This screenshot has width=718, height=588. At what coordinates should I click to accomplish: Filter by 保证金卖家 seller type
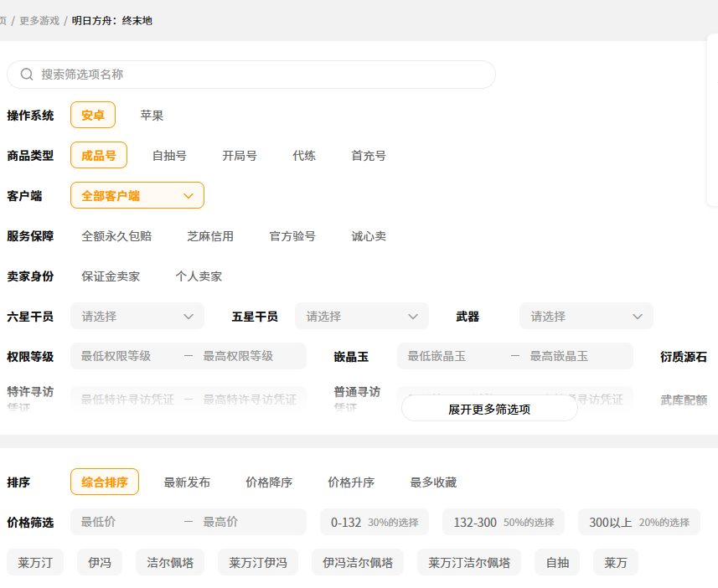[x=111, y=276]
